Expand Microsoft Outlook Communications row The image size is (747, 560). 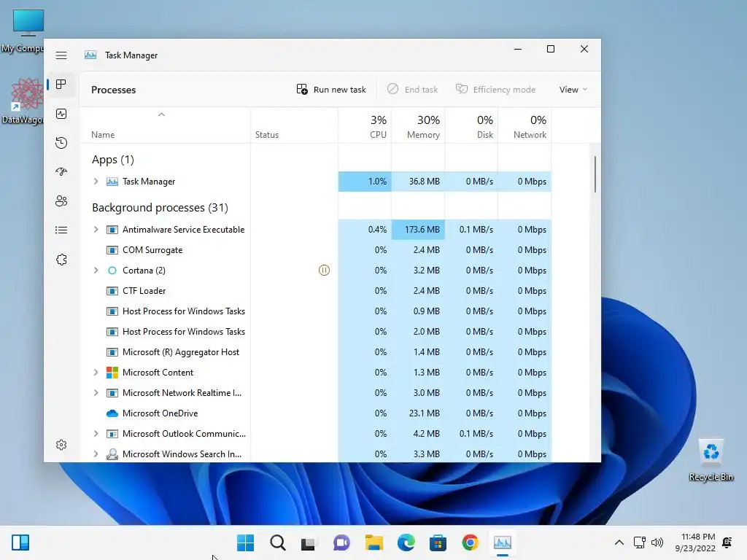coord(96,434)
